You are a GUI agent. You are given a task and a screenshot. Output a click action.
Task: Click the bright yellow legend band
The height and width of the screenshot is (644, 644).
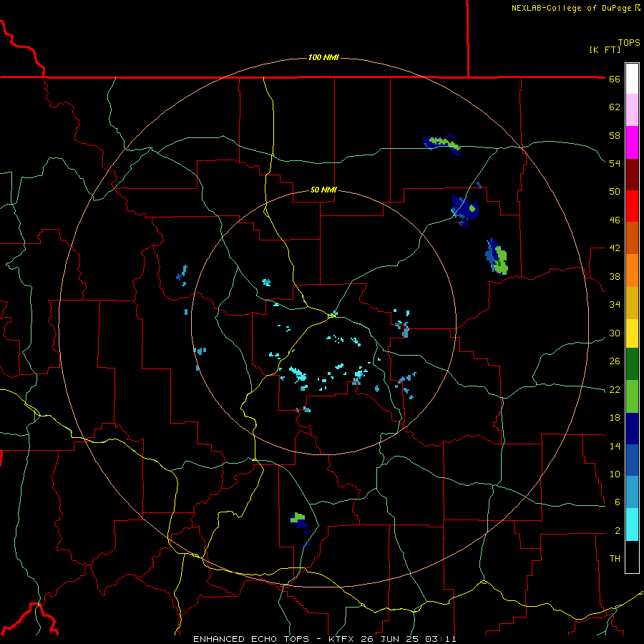632,333
